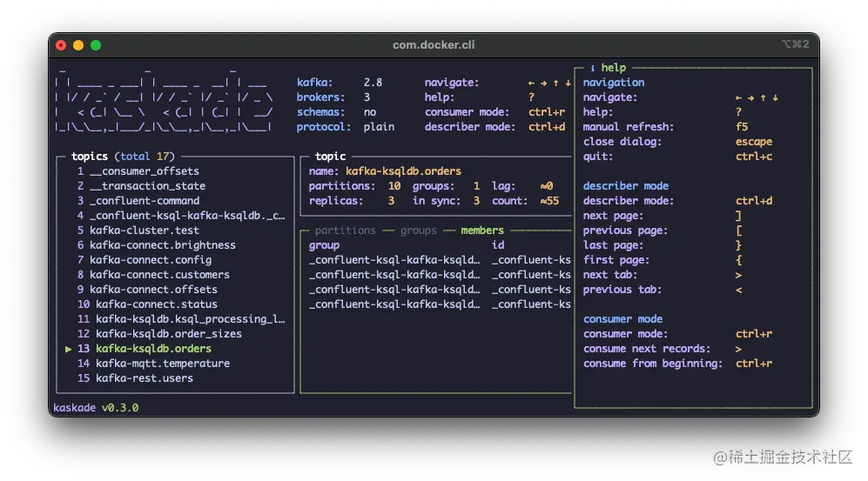Select topic kafka-cluster.test
Viewport: 868px width, 481px height.
tap(176, 230)
